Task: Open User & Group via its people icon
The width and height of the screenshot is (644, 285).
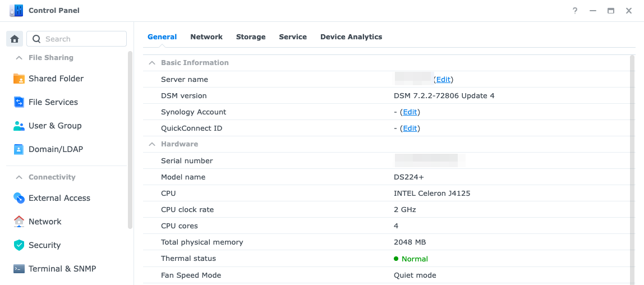Action: [19, 126]
